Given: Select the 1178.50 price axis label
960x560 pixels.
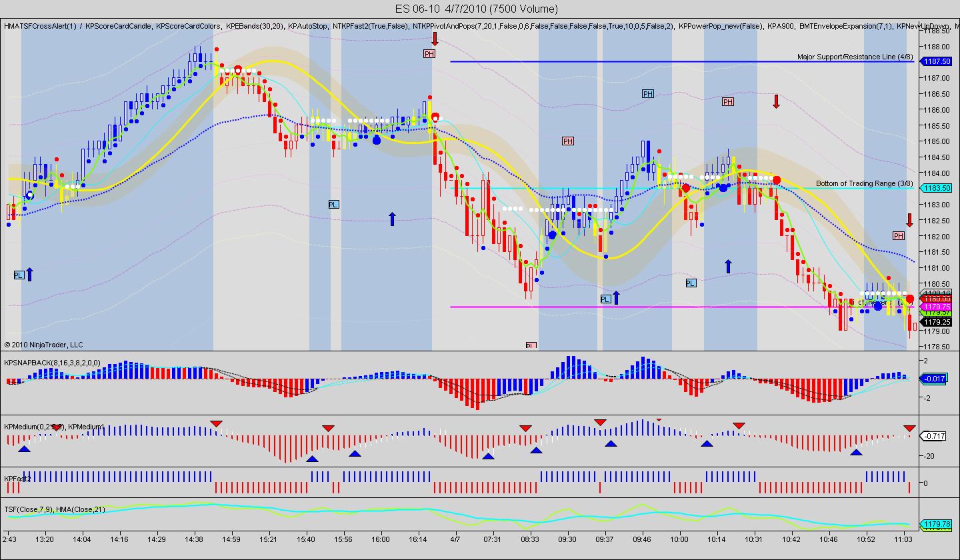Looking at the screenshot, I should [937, 347].
